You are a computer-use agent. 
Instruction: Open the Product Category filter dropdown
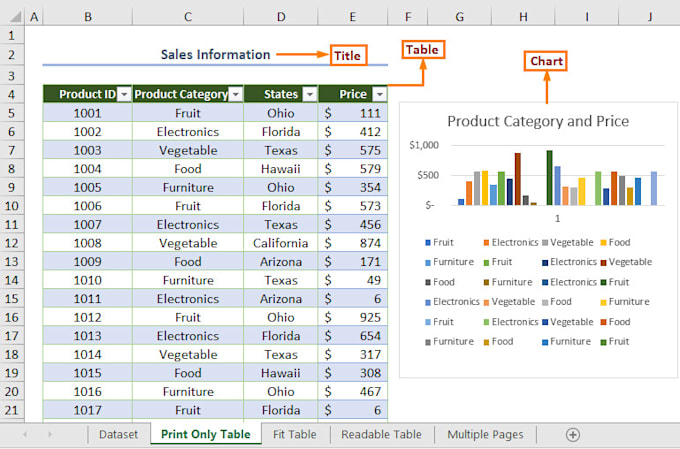coord(236,94)
